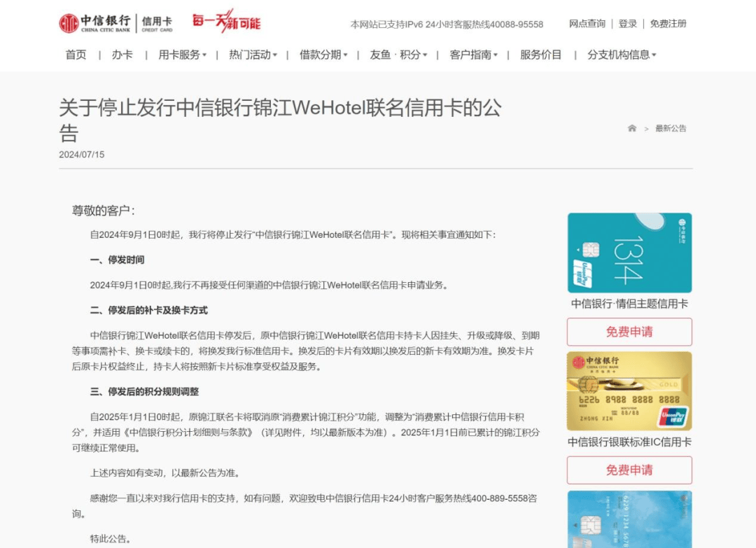Click the 中信银行·情侣主题信用卡 title
Image resolution: width=756 pixels, height=548 pixels.
[x=630, y=304]
